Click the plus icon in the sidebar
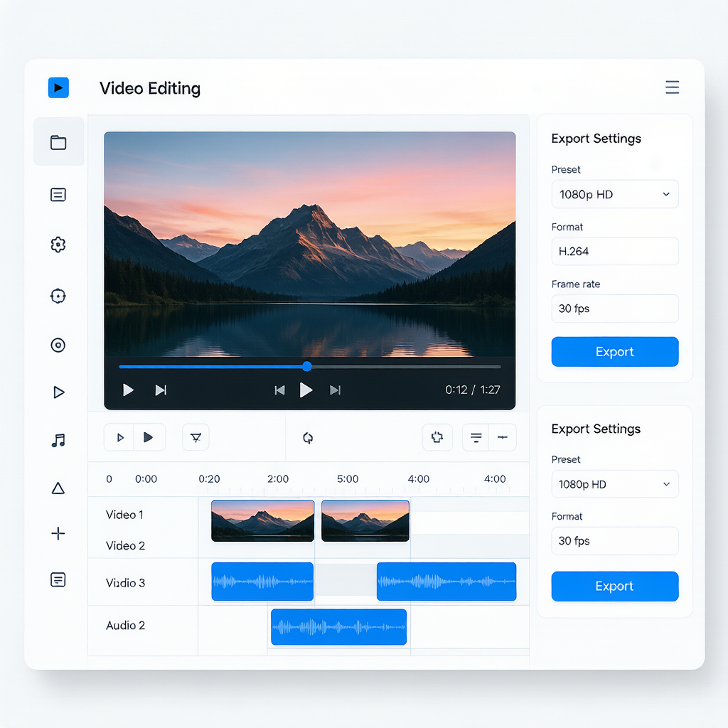The width and height of the screenshot is (728, 728). tap(58, 533)
